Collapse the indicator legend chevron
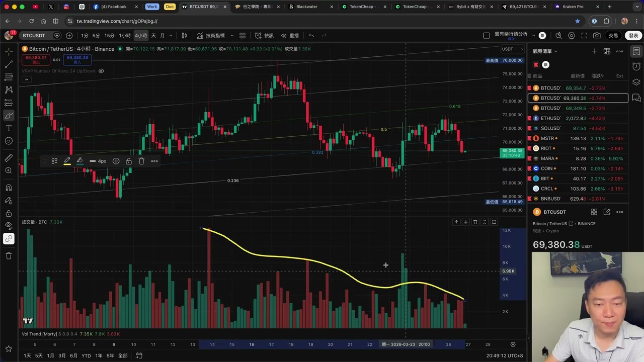The image size is (644, 362). click(x=26, y=79)
